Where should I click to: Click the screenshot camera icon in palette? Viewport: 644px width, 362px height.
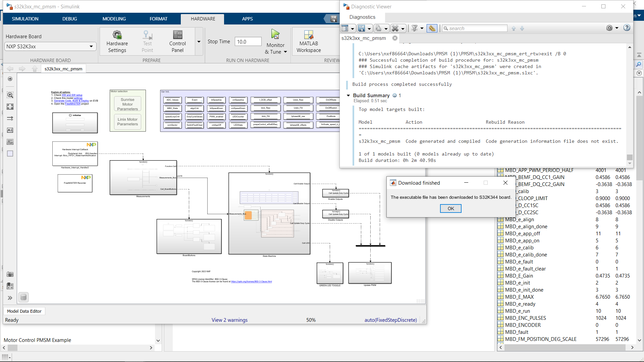point(10,274)
